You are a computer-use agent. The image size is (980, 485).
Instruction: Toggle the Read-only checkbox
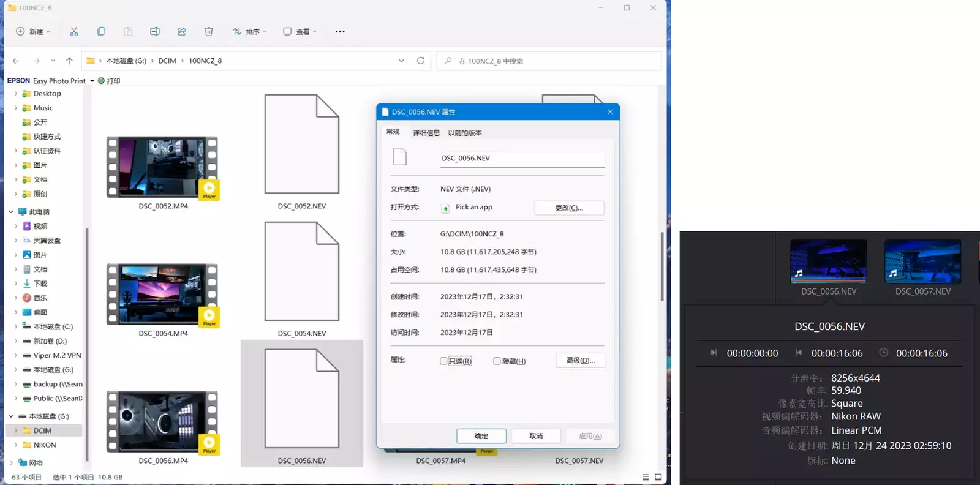pos(443,361)
